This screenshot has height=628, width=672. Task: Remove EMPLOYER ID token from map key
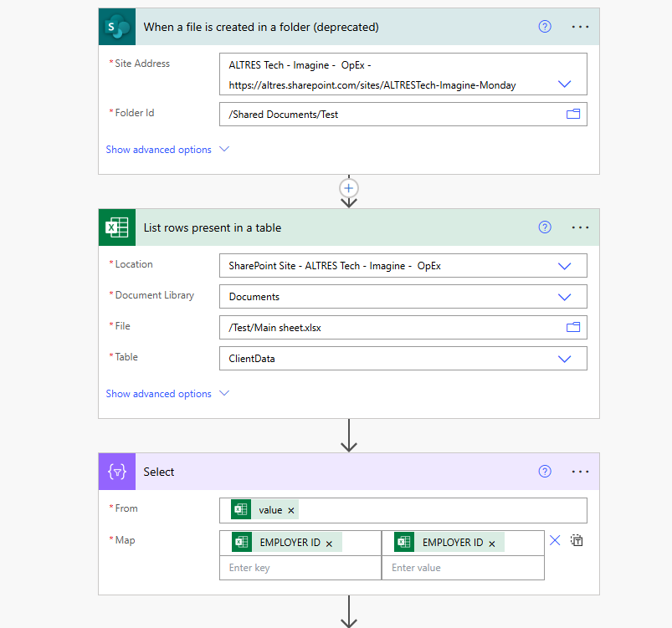329,544
